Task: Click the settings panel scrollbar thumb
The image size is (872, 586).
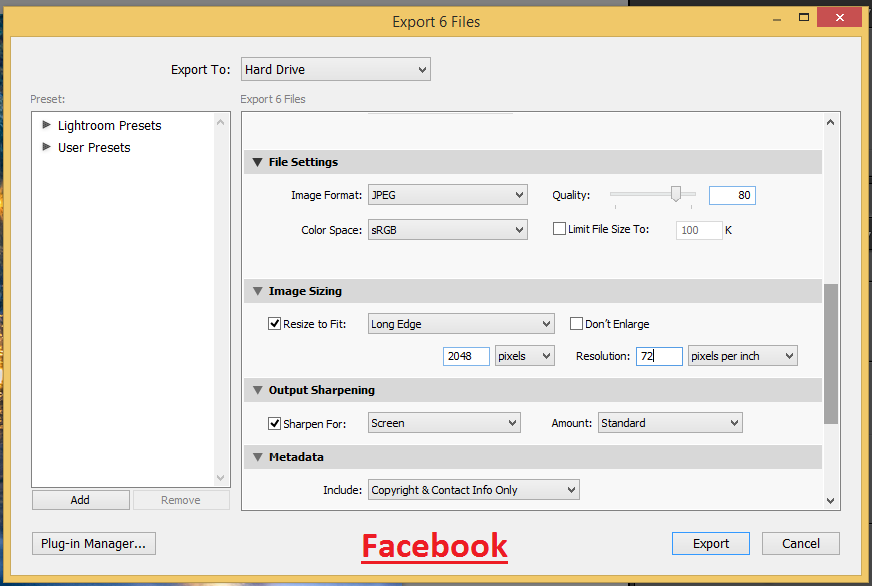Action: click(831, 354)
